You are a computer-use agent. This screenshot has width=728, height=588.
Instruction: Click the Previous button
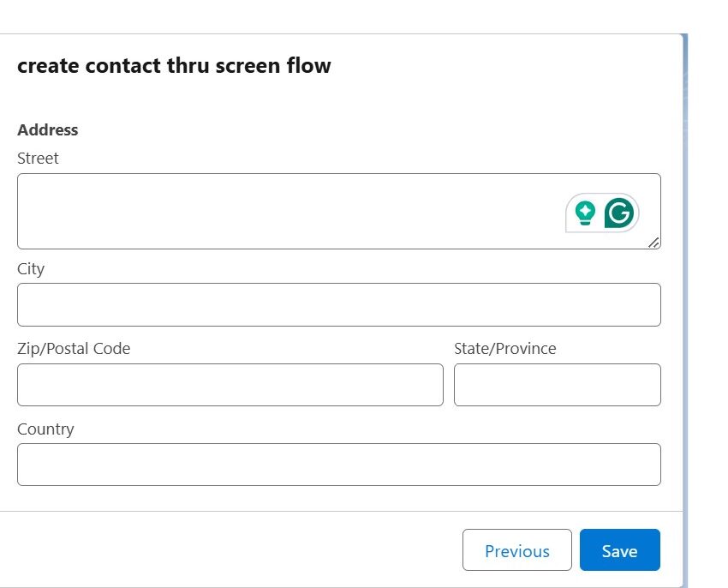tap(516, 550)
